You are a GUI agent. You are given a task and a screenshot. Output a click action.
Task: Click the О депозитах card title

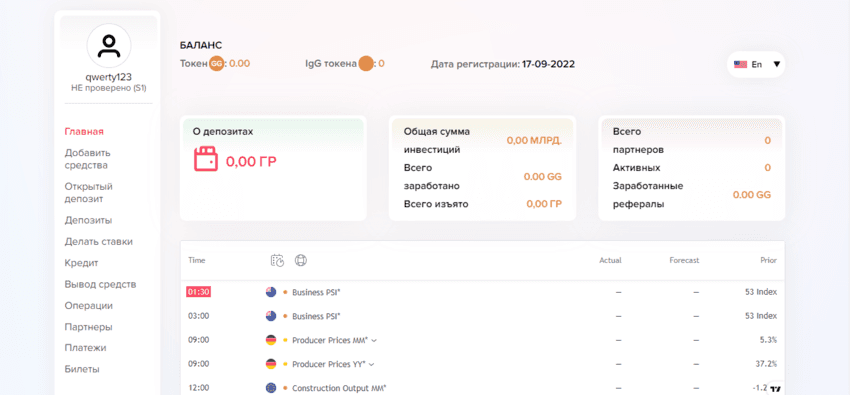coord(223,132)
